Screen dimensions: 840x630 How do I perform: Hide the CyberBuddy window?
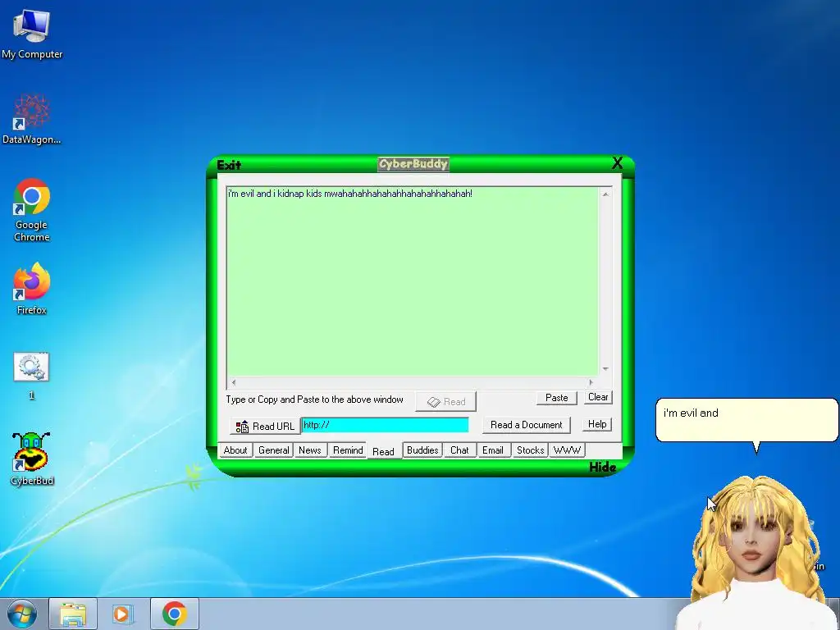point(602,467)
